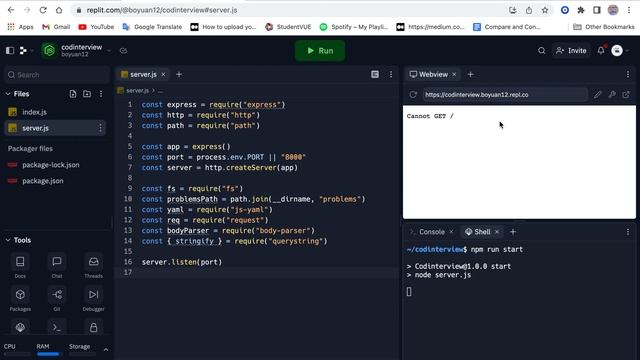Open the notifications bell

601,51
